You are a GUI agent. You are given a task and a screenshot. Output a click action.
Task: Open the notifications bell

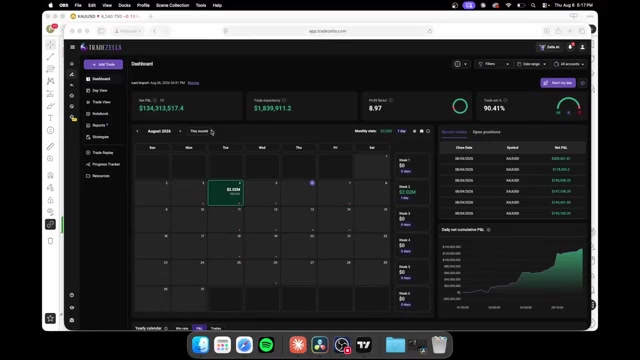click(x=571, y=47)
